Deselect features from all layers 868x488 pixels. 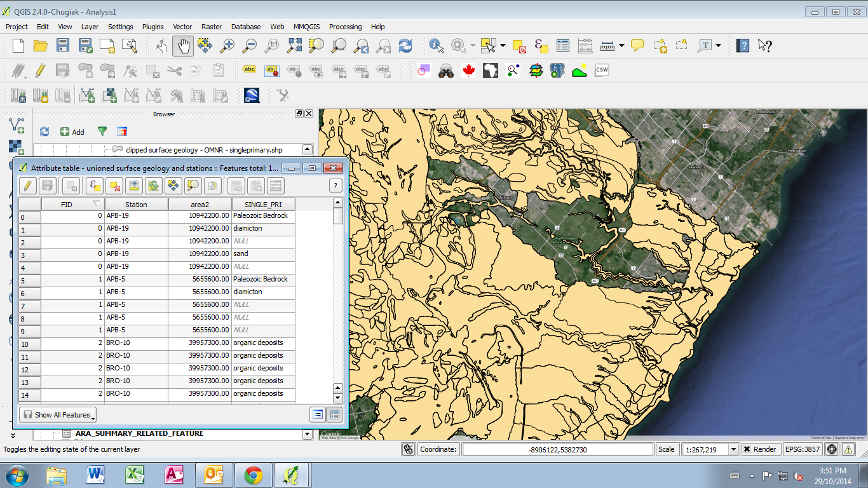click(x=520, y=46)
